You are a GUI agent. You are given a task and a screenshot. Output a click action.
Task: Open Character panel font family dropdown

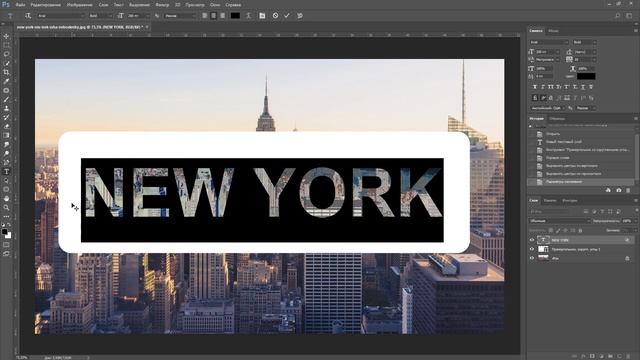pos(549,42)
